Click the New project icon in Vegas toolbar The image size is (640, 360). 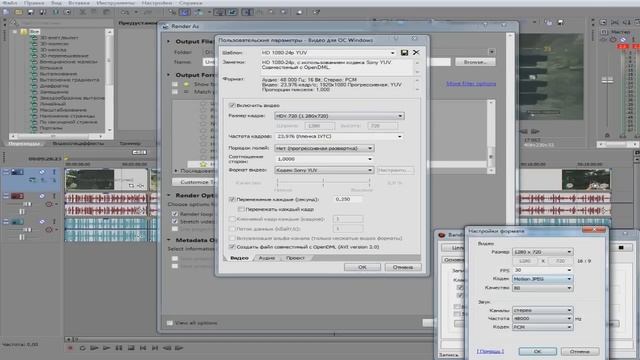coord(6,12)
